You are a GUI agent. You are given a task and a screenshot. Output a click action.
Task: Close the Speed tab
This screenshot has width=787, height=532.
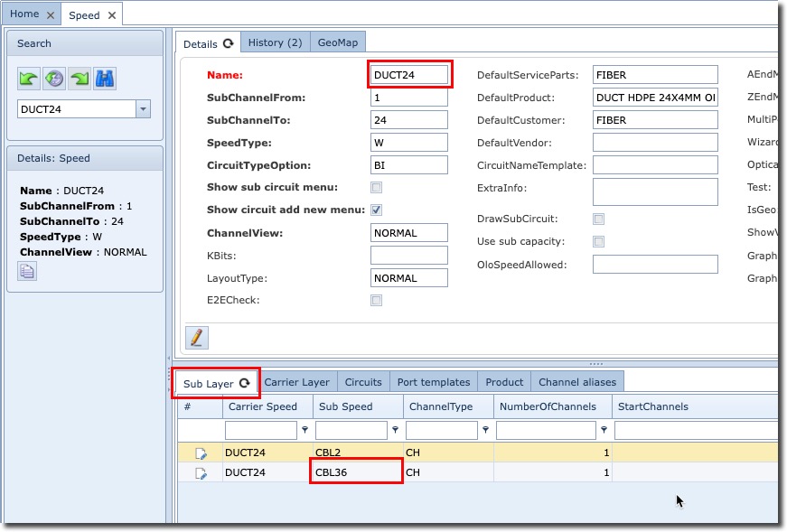point(111,15)
